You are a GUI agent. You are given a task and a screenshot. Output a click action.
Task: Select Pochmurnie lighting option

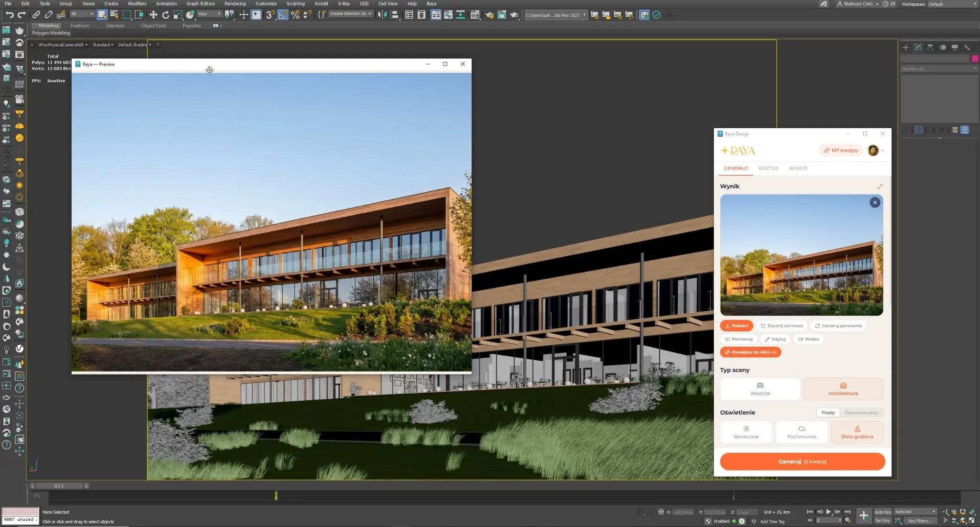[802, 432]
